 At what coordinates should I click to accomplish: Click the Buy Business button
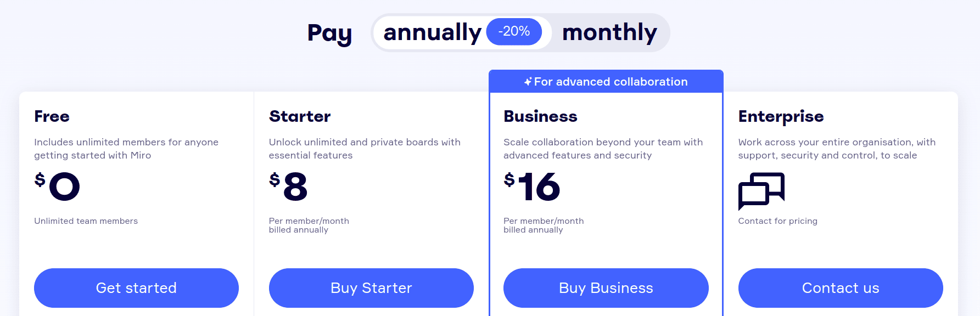(606, 288)
